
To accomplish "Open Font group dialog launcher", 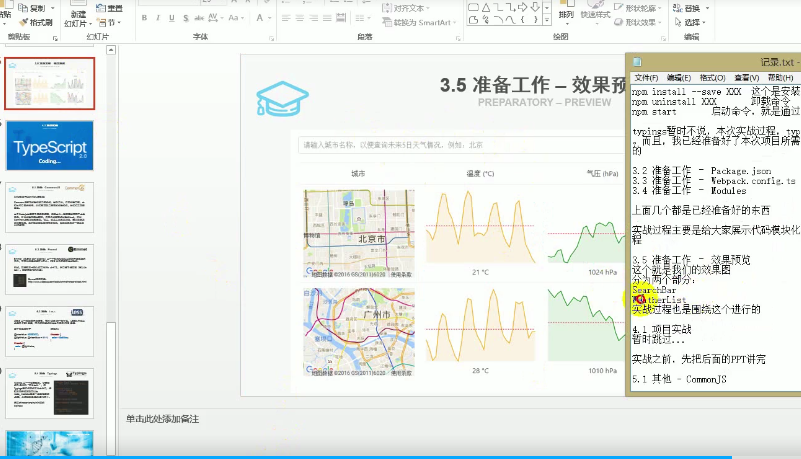I will (272, 38).
